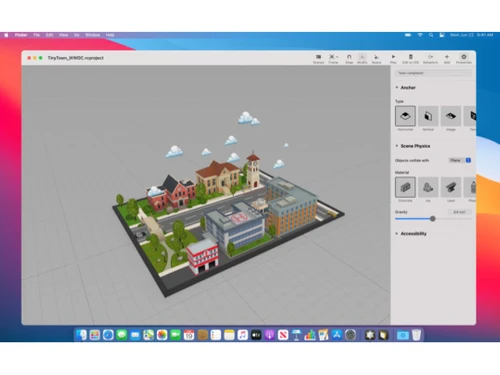Open the Finder menu
The height and width of the screenshot is (375, 500).
[21, 35]
